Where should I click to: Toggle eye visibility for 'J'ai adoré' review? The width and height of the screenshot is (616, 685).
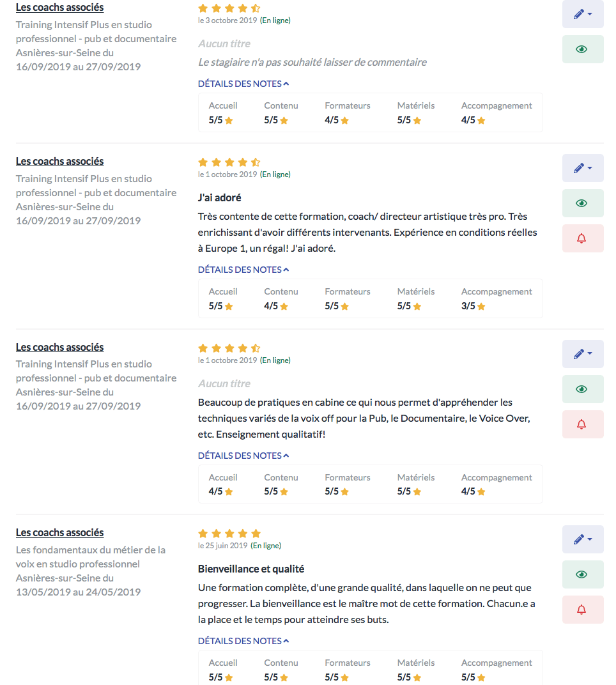[582, 203]
